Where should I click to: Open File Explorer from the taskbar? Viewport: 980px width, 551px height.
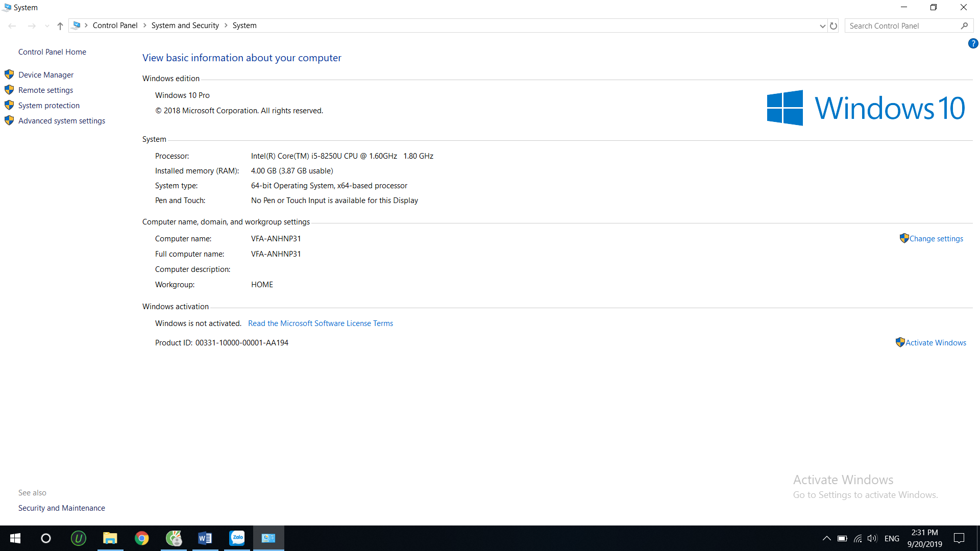click(110, 538)
